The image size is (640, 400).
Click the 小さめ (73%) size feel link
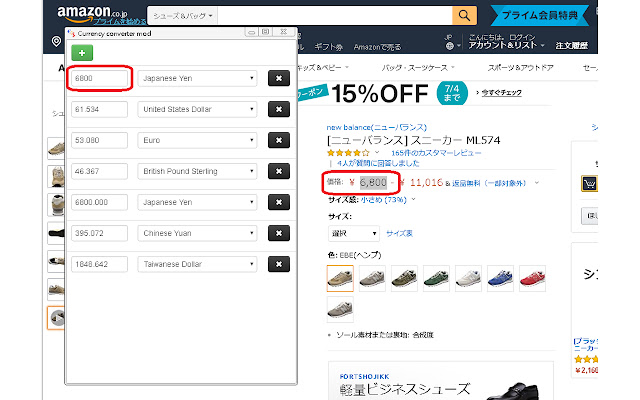click(384, 200)
